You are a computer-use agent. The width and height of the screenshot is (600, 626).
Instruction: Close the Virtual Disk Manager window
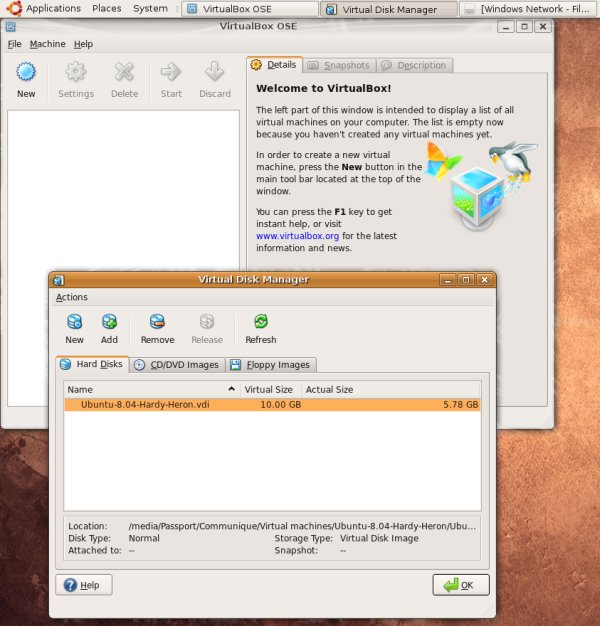point(485,280)
